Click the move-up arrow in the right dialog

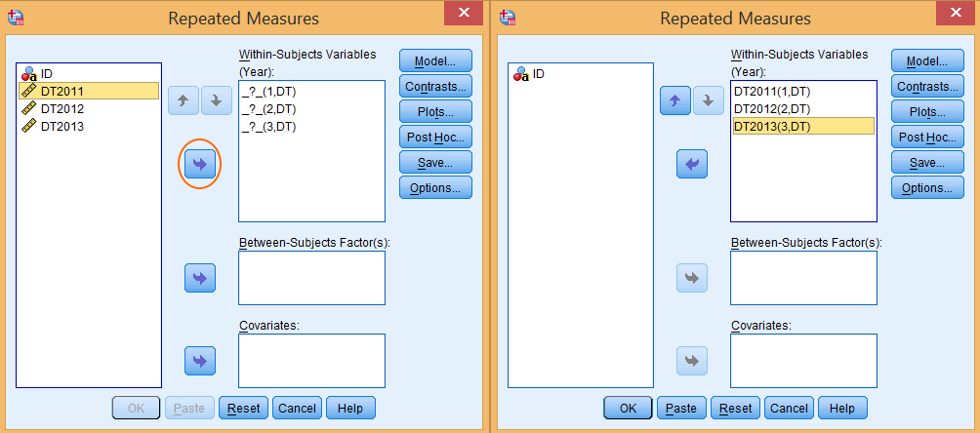(675, 98)
